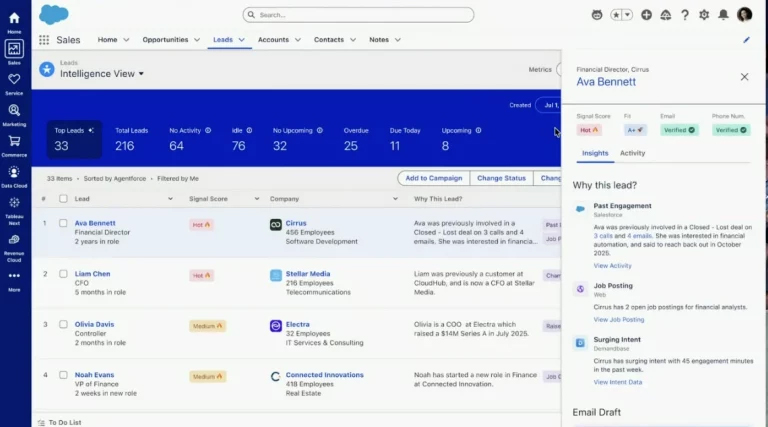Open the setup gear icon
The width and height of the screenshot is (768, 427).
click(704, 15)
